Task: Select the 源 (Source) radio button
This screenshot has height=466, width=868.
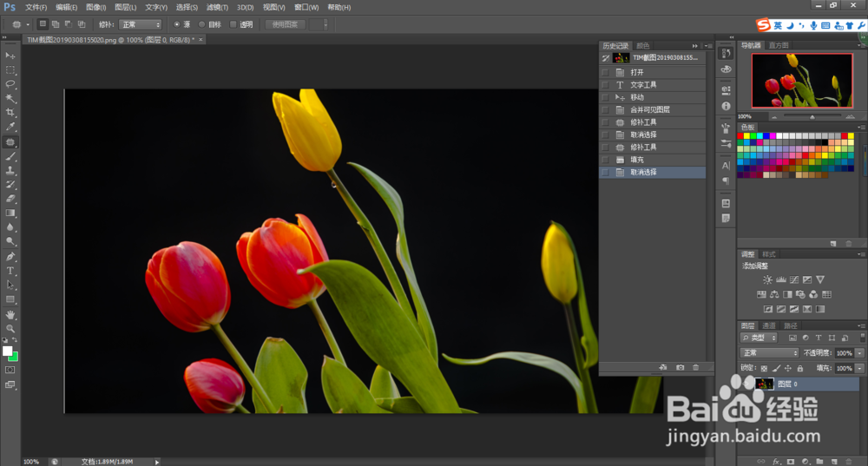Action: pyautogui.click(x=177, y=24)
